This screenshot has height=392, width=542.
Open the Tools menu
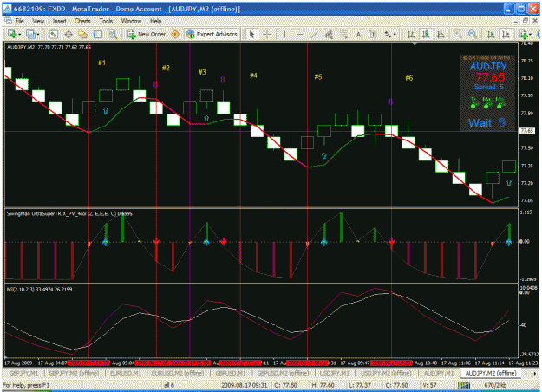pos(106,21)
